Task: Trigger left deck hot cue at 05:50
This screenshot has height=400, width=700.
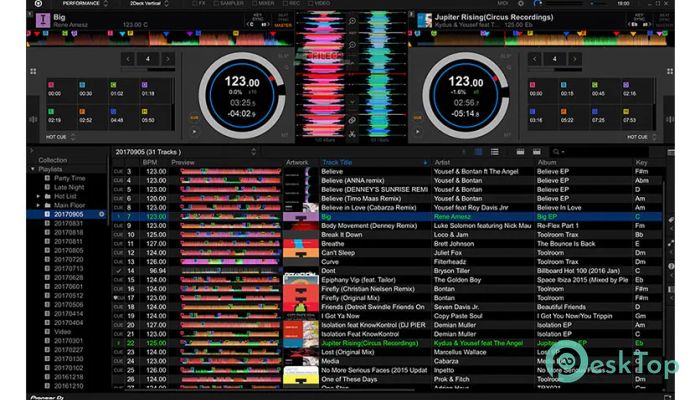Action: 154,116
